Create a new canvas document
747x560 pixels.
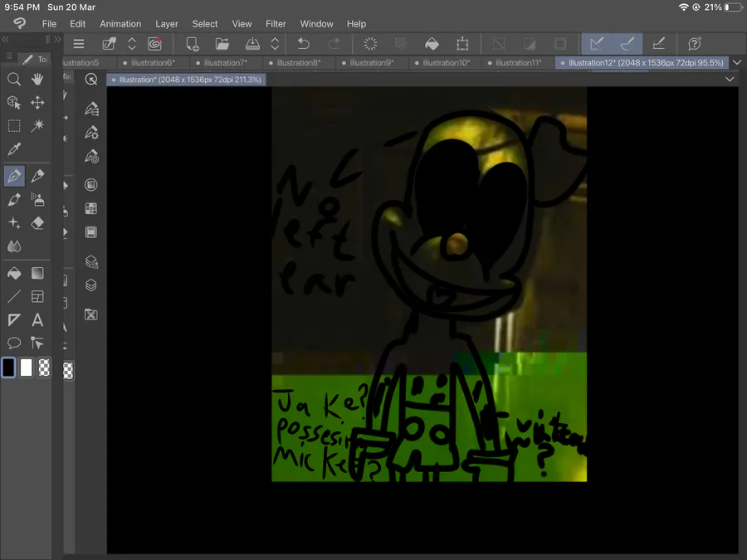(x=193, y=44)
